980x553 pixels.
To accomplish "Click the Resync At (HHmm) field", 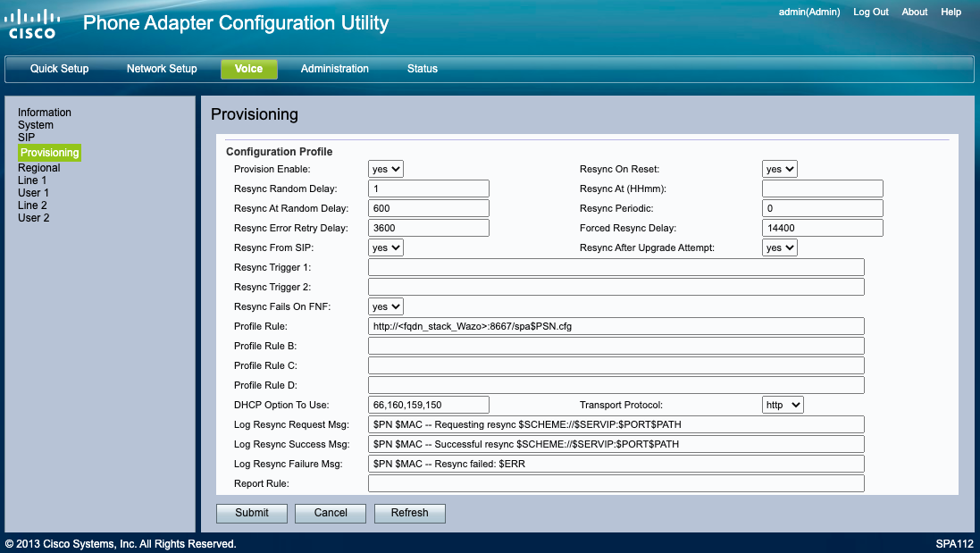I will click(x=823, y=189).
